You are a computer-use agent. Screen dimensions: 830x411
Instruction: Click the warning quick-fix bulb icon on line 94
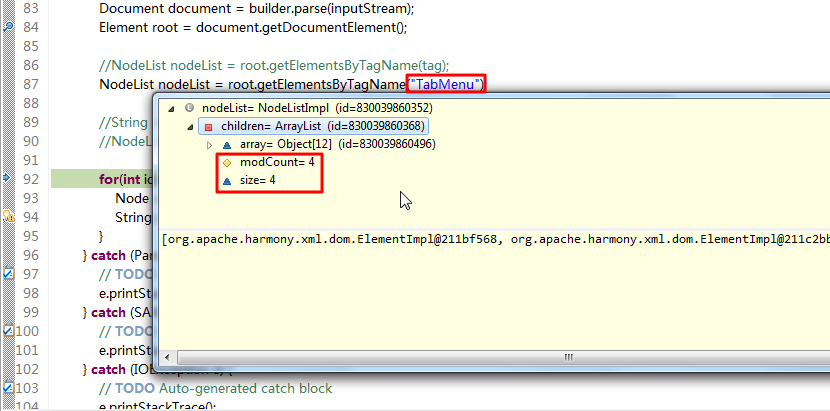point(7,216)
